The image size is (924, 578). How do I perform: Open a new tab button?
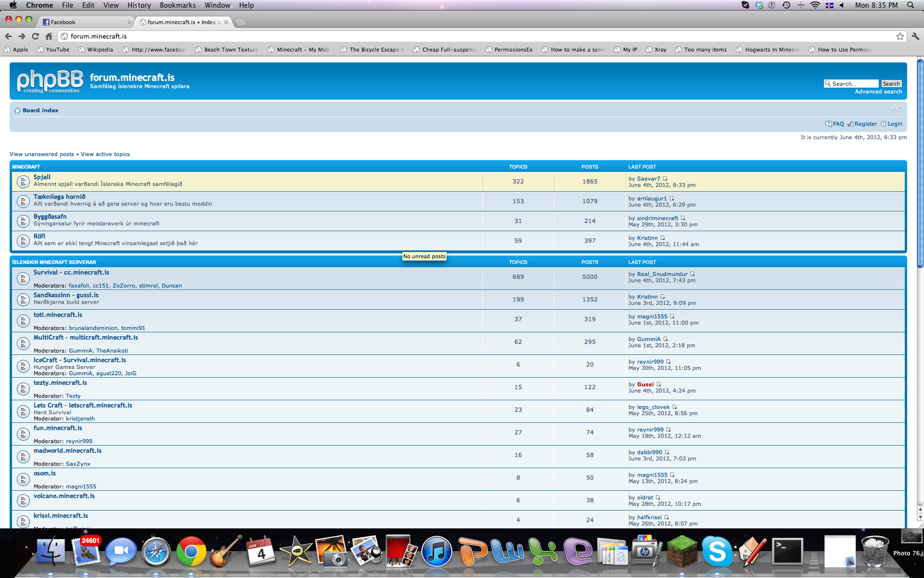pyautogui.click(x=241, y=22)
